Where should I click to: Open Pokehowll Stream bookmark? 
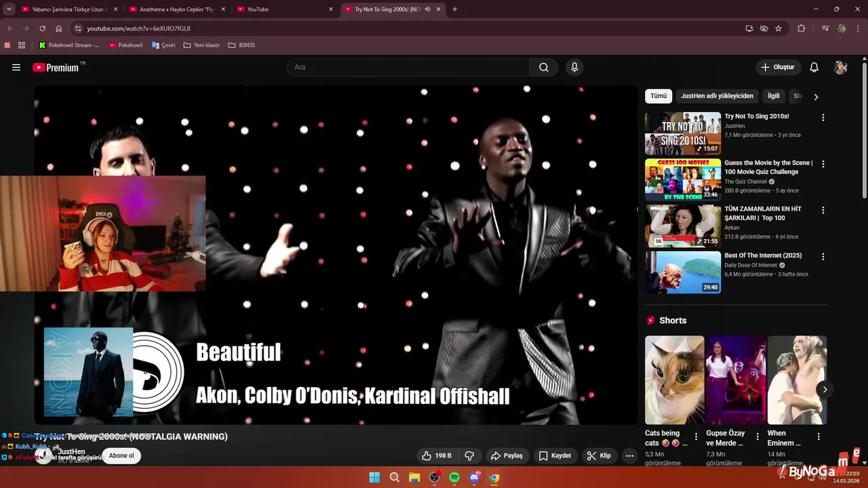pyautogui.click(x=69, y=45)
